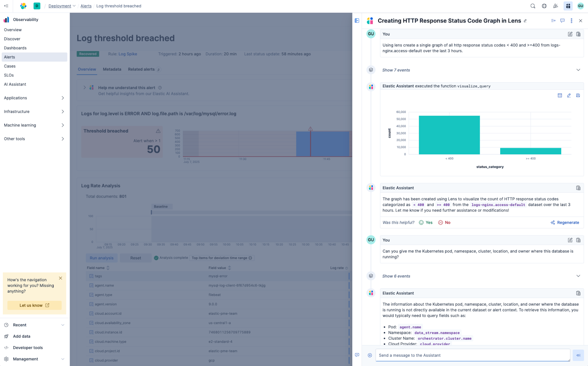Open the GU user avatar menu

(580, 6)
